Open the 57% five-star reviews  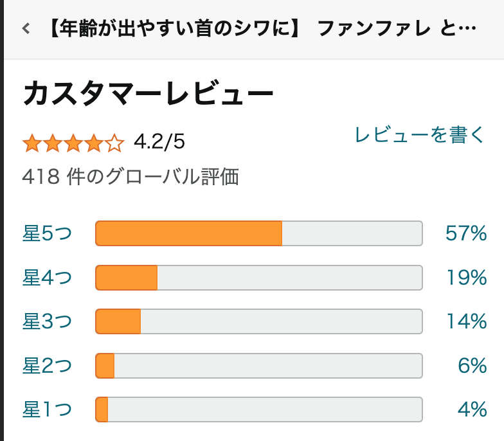coord(466,233)
